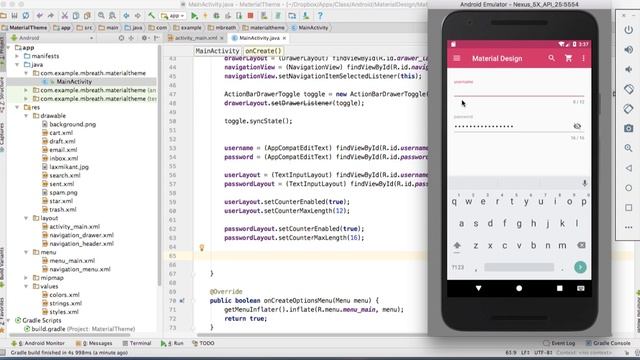Image resolution: width=640 pixels, height=360 pixels.
Task: Expand the manifests folder
Action: [x=17, y=56]
